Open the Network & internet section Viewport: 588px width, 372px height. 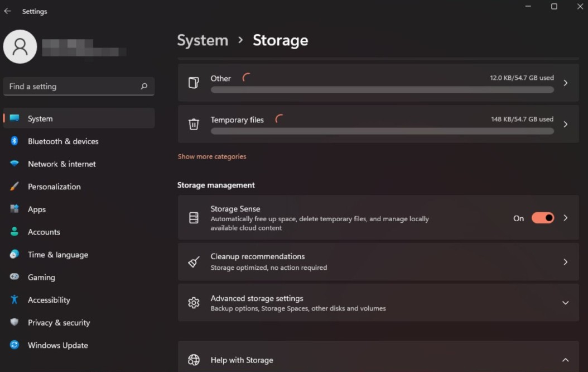[61, 164]
